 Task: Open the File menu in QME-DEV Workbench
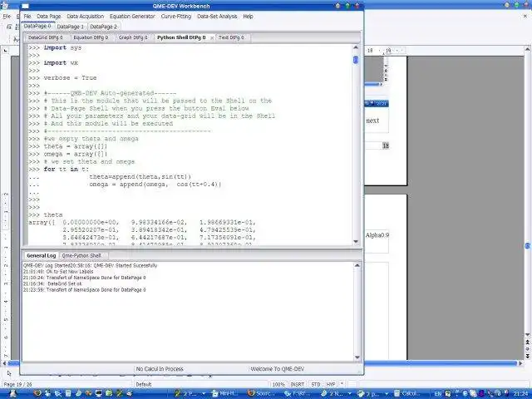tap(27, 17)
